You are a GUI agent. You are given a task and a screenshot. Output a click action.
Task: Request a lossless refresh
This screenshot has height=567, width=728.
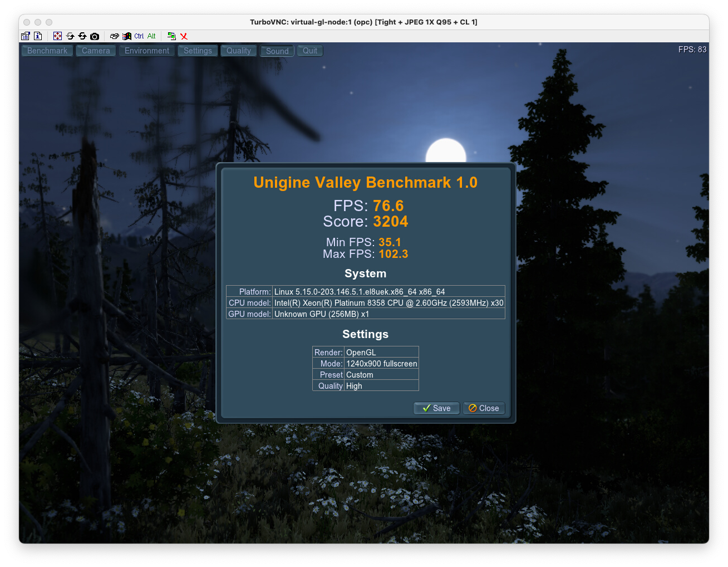click(x=82, y=36)
